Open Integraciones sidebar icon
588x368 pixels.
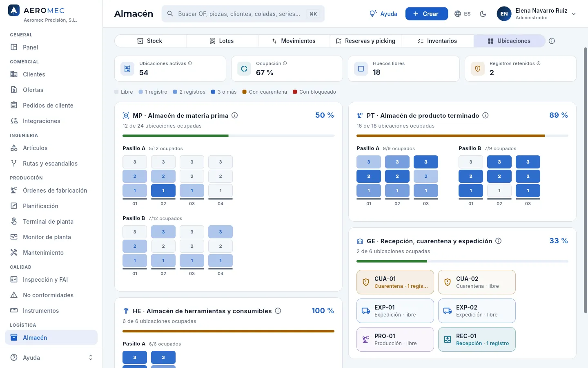(x=14, y=121)
